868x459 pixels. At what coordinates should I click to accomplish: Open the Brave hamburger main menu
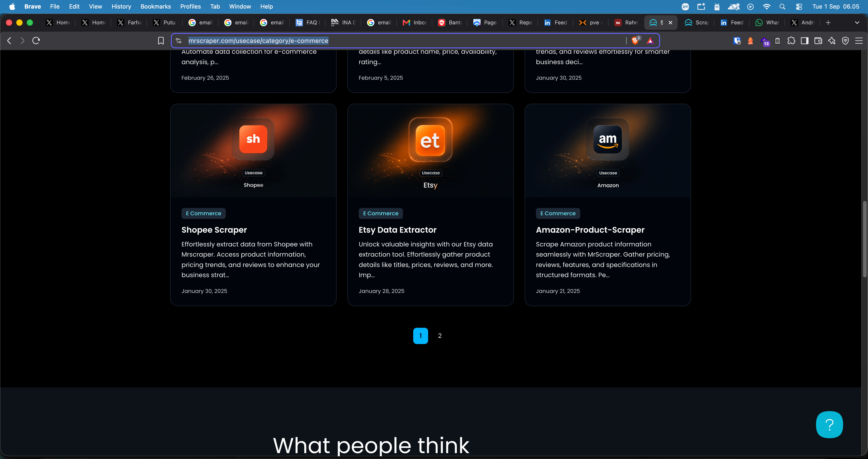(859, 41)
